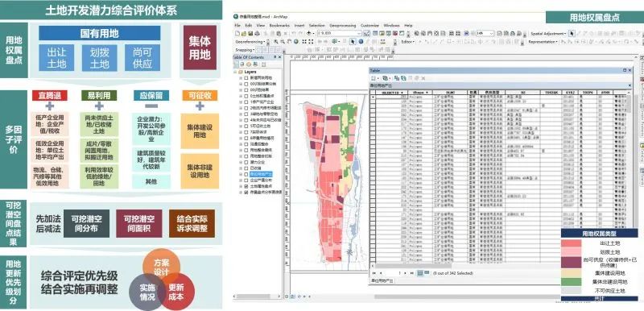The width and height of the screenshot is (644, 311).
Task: Click the 集体非建设用地 green legend swatch
Action: click(571, 282)
